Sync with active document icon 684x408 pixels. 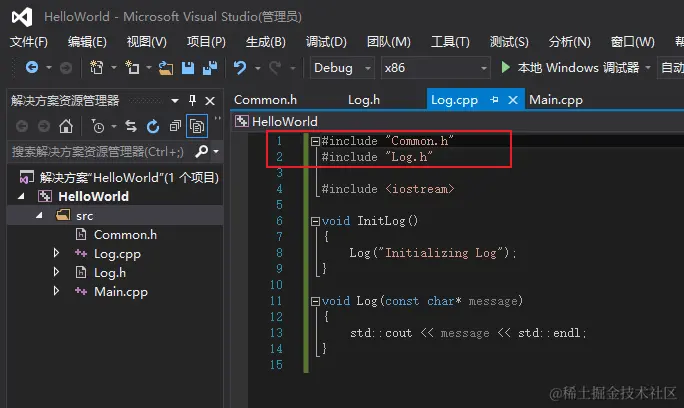[x=131, y=127]
